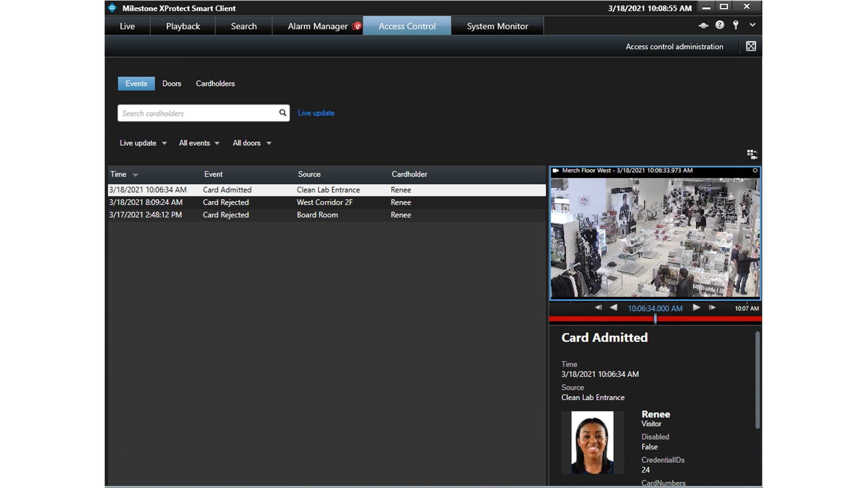Open the alarm count badge on Alarm Manager
Image resolution: width=868 pixels, height=488 pixels.
357,26
